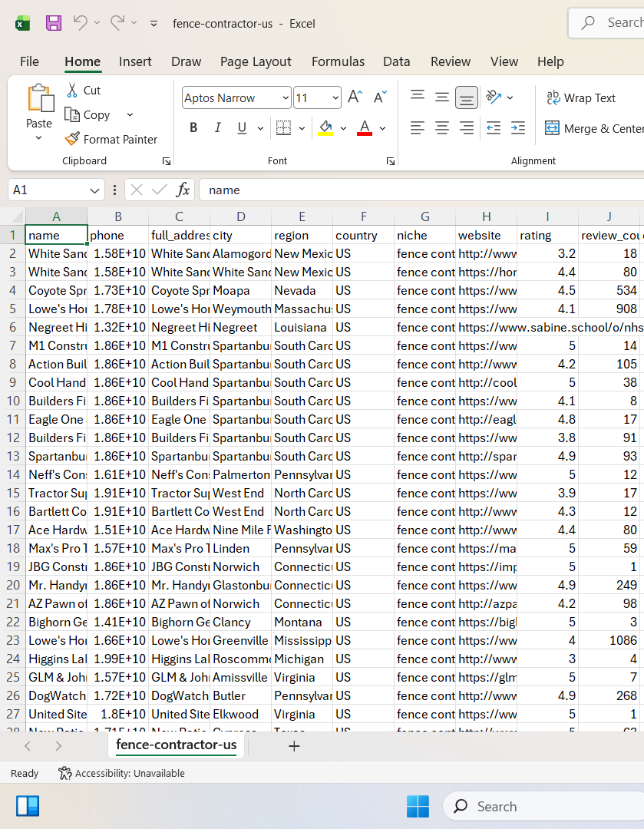Switch to the Insert tab

click(135, 62)
